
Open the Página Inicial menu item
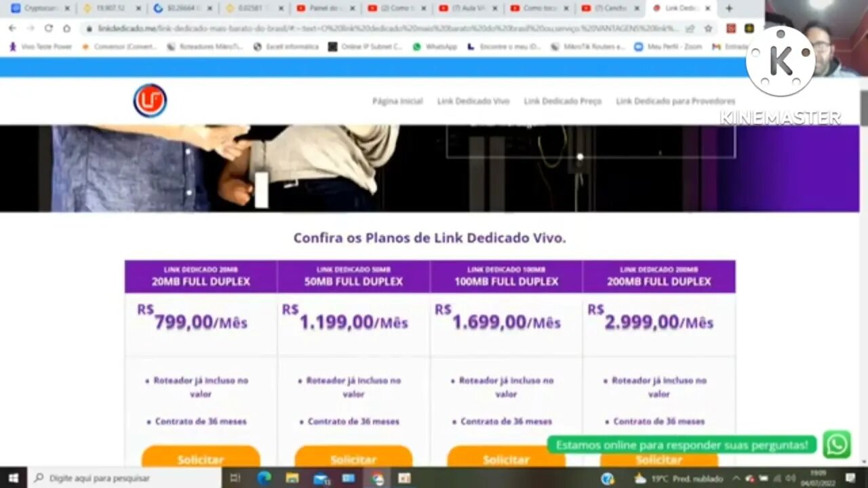click(x=397, y=101)
